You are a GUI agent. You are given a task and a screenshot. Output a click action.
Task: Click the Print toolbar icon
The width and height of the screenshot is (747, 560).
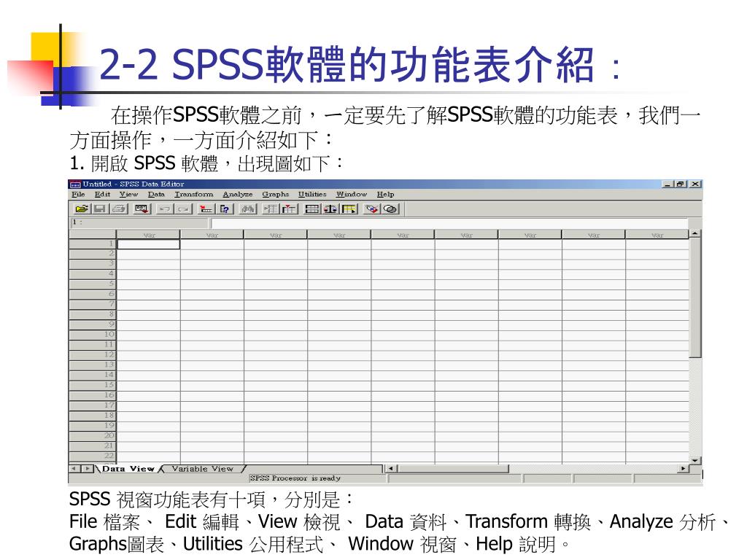[119, 209]
